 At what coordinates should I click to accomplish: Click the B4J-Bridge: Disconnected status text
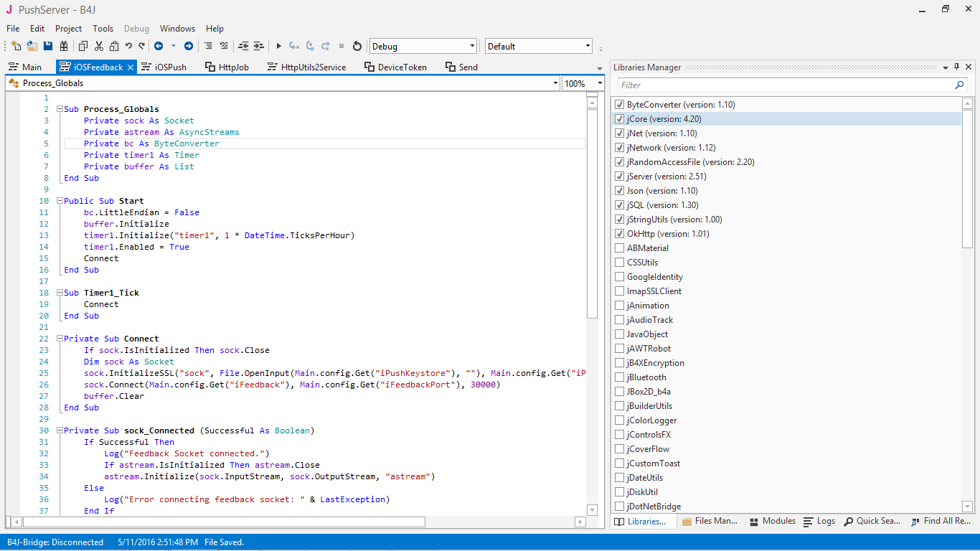(55, 542)
